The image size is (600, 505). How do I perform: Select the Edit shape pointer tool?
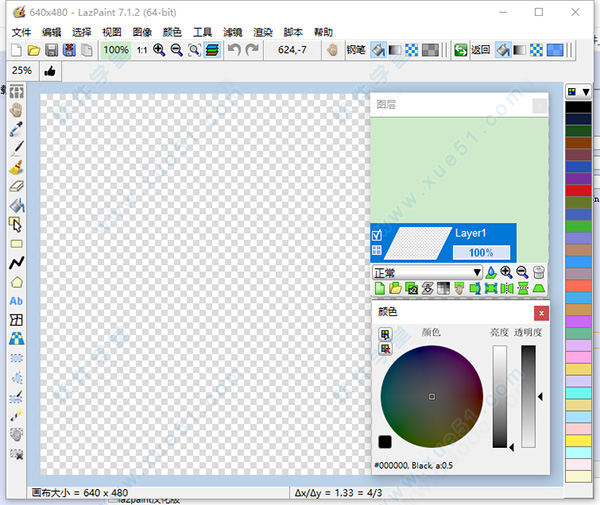pyautogui.click(x=16, y=225)
